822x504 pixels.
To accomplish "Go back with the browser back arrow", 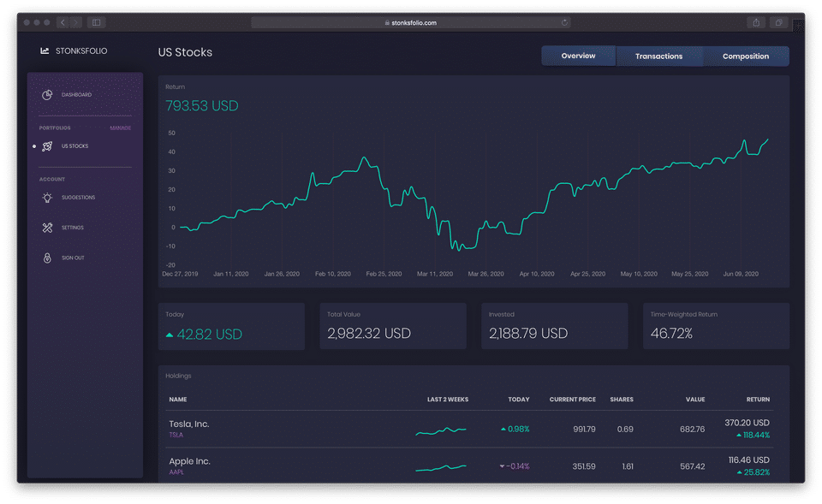I will tap(63, 22).
